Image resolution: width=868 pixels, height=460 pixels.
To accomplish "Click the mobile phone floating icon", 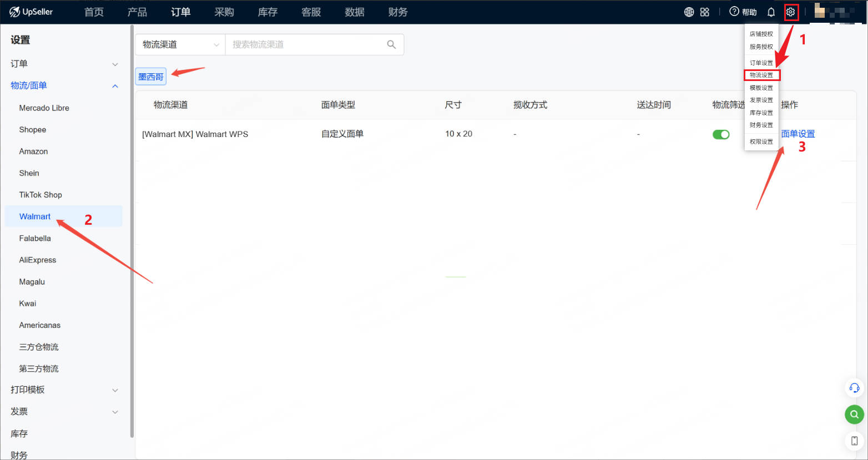I will pyautogui.click(x=854, y=441).
